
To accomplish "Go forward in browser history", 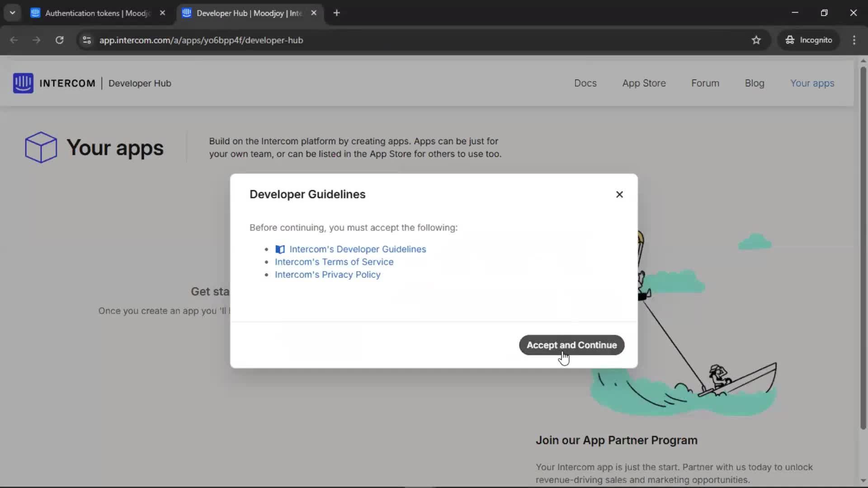I will [37, 40].
